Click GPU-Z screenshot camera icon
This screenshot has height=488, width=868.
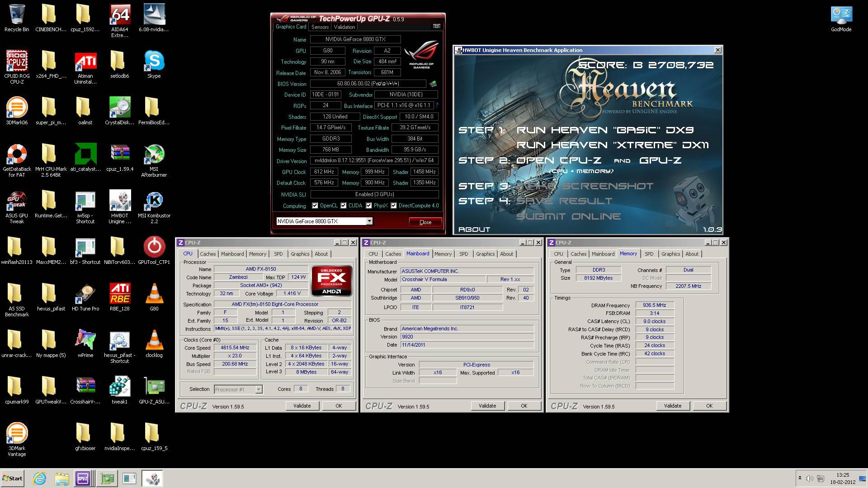[x=436, y=26]
